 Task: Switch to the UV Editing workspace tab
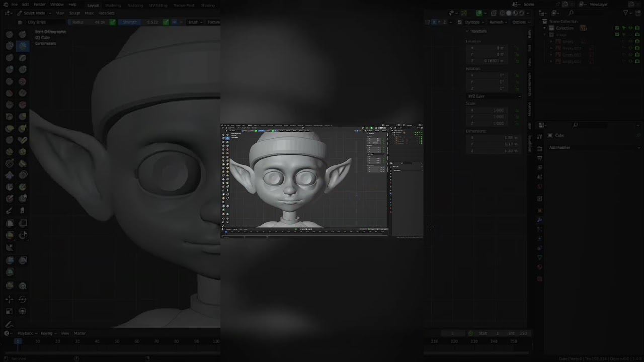[x=158, y=5]
